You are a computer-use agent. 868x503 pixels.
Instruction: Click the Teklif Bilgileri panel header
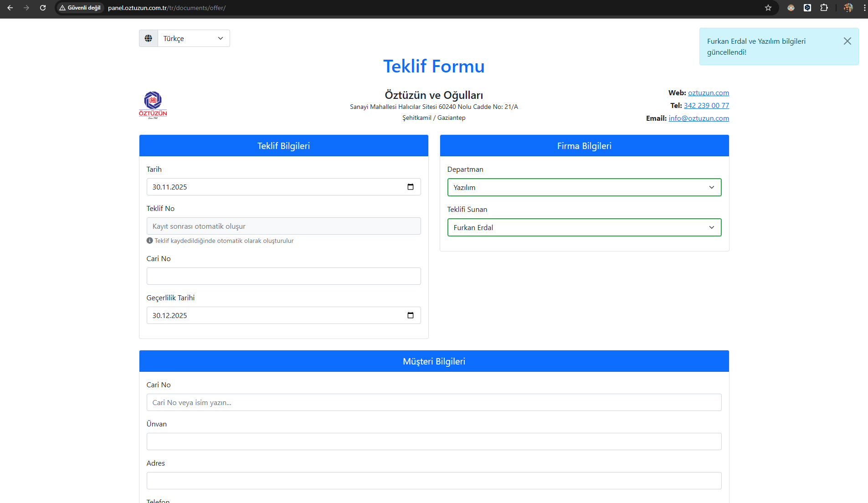(283, 146)
